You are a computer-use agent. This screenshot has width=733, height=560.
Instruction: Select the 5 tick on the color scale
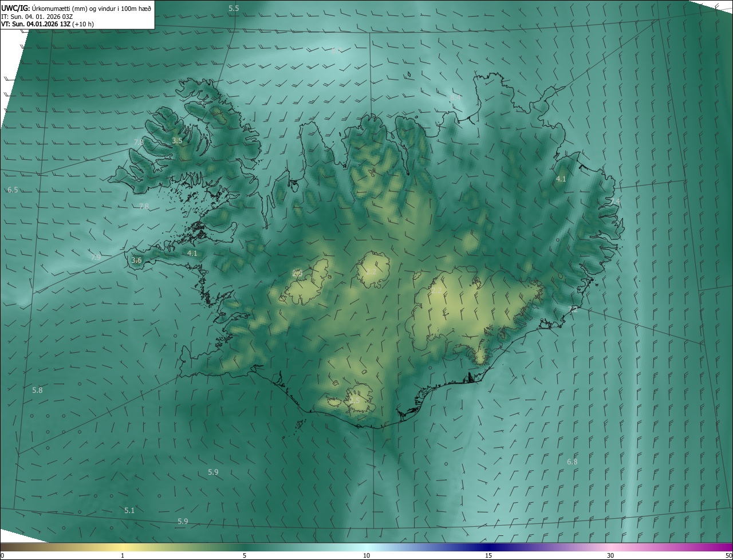245,555
